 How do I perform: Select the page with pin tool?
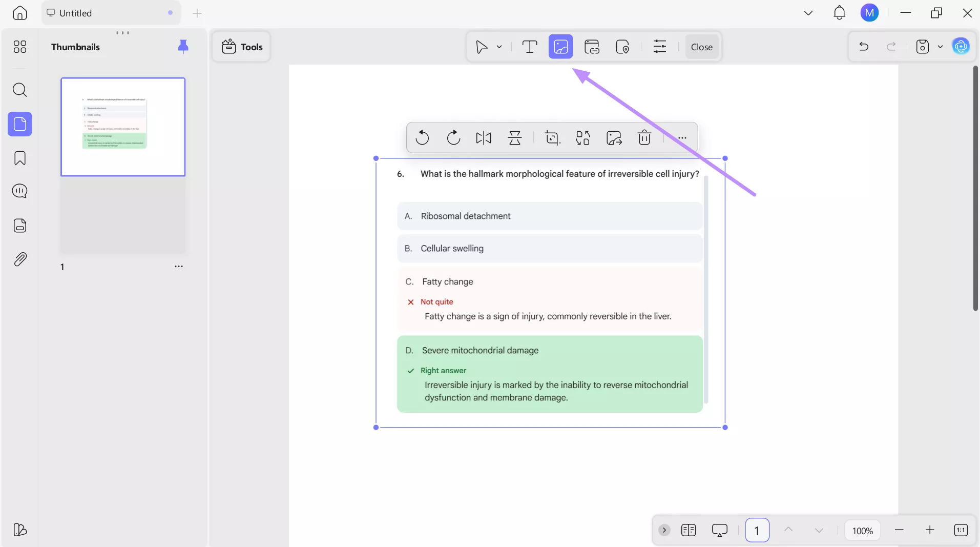click(622, 47)
